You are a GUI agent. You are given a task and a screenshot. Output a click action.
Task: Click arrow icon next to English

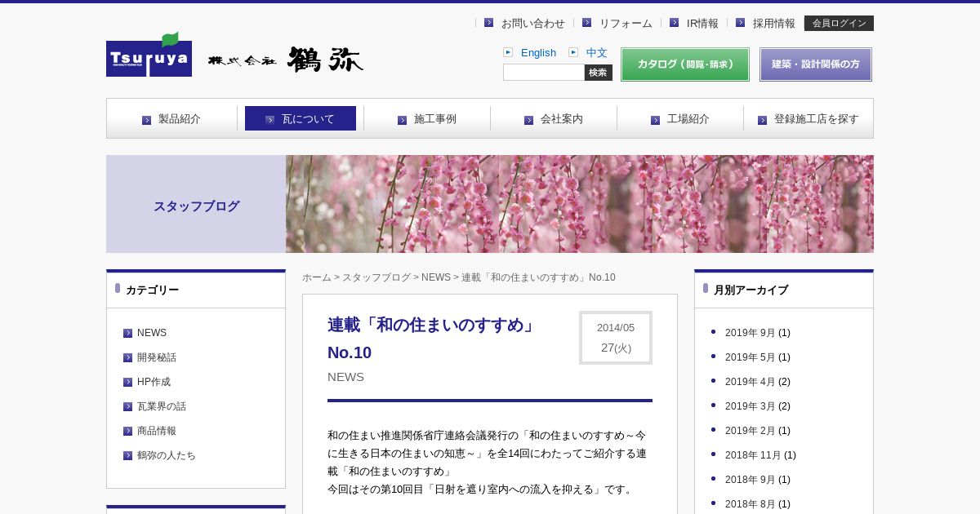click(508, 52)
